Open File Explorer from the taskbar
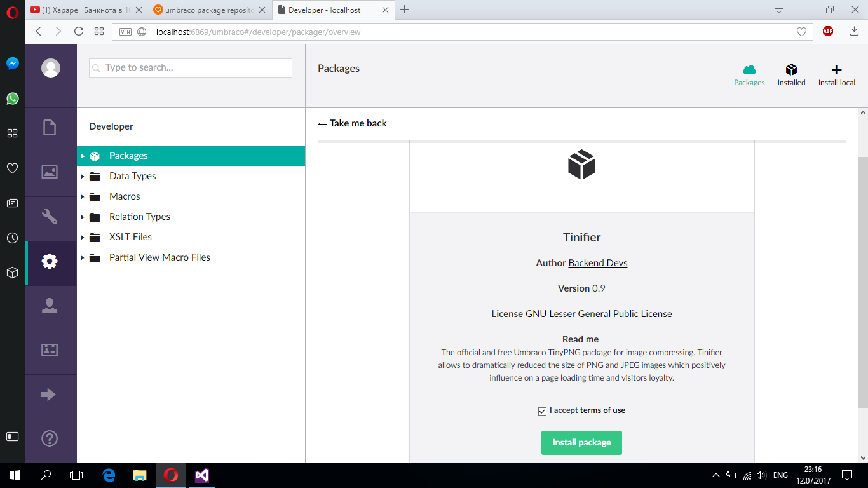The width and height of the screenshot is (868, 488). pos(140,475)
